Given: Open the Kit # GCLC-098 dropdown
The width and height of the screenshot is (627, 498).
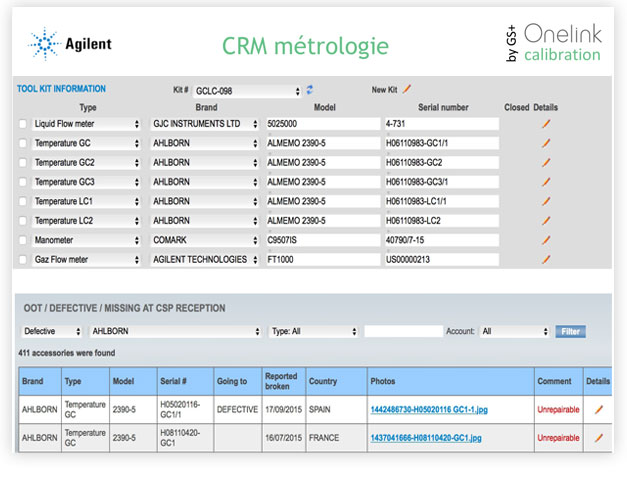Looking at the screenshot, I should coord(247,91).
